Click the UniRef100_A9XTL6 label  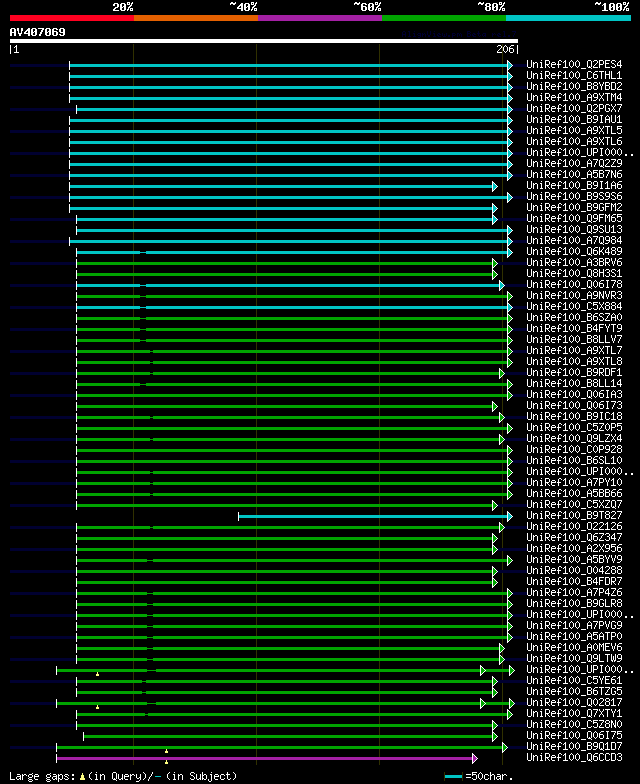pos(574,142)
